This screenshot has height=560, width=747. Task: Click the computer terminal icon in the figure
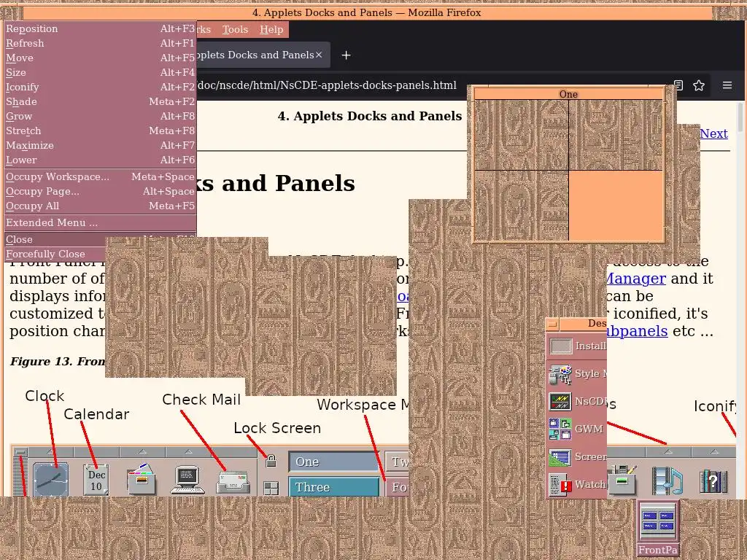pos(187,480)
